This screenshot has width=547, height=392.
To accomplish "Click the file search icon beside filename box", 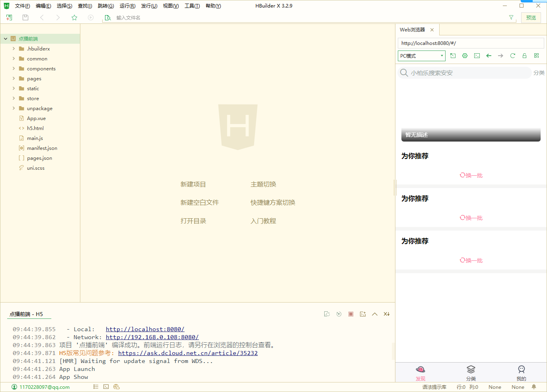I will click(107, 17).
